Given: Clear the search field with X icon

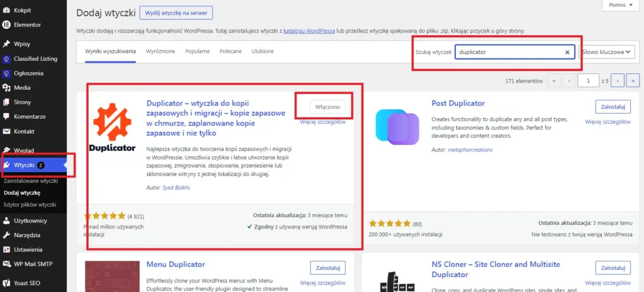Looking at the screenshot, I should point(567,52).
